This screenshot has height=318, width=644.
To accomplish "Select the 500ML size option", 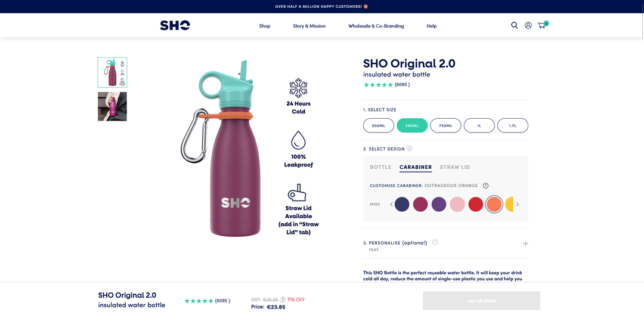I will (x=378, y=126).
